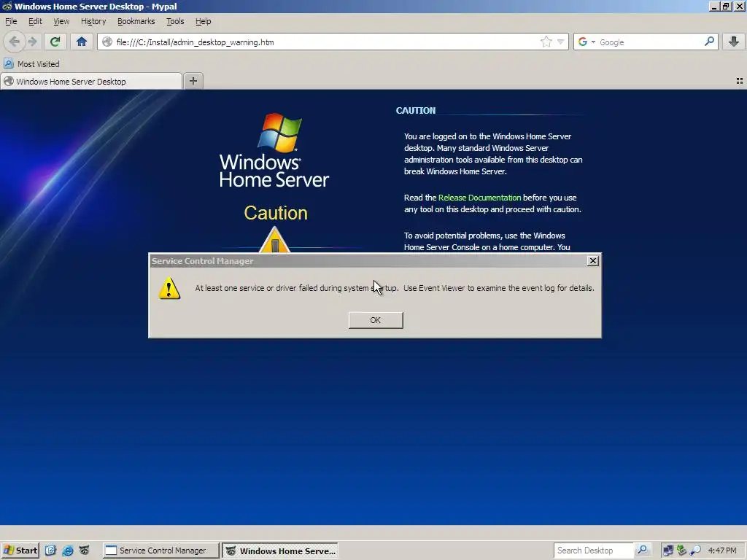The height and width of the screenshot is (560, 747).
Task: Expand the address bar history dropdown arrow
Action: point(561,42)
